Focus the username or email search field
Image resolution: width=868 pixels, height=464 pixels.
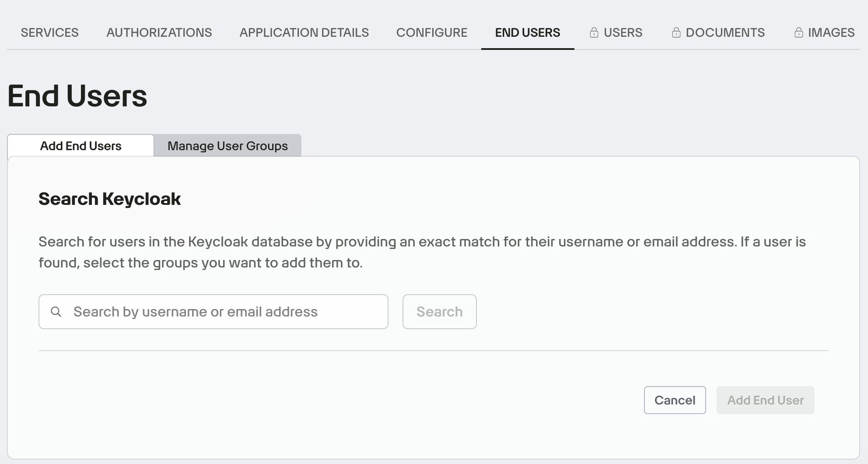[x=219, y=312]
